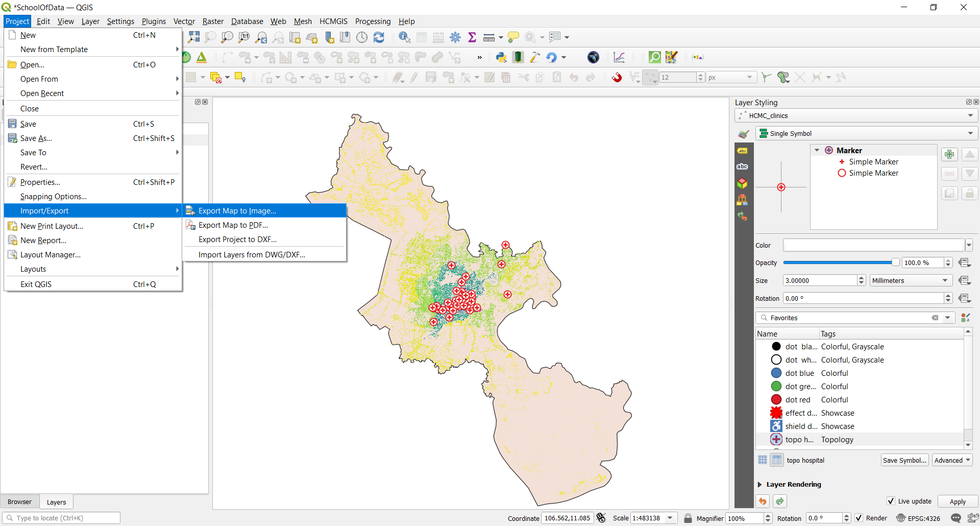Open the Labels tab in Layer Styling

click(x=743, y=151)
